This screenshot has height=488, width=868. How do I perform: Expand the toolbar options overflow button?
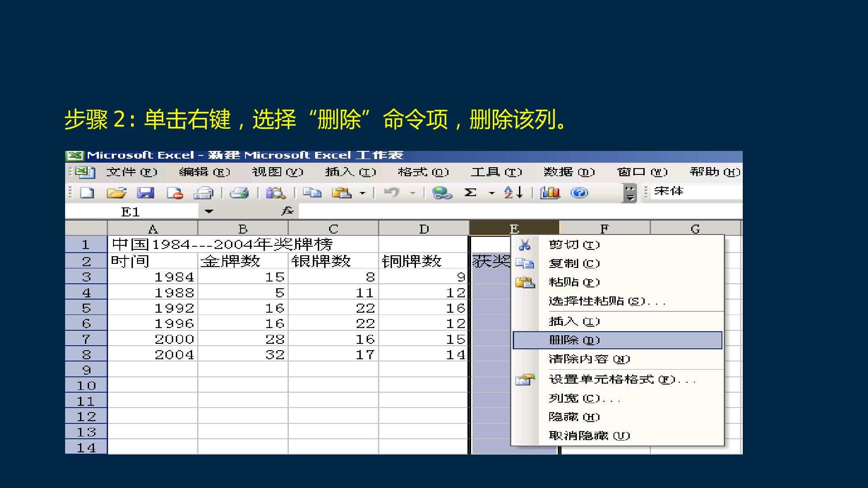[630, 193]
